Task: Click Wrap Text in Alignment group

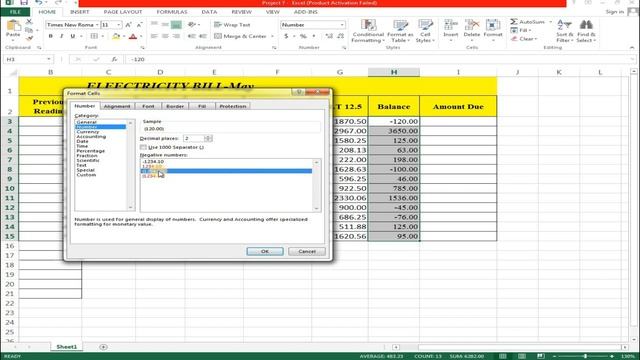Action: pos(232,25)
